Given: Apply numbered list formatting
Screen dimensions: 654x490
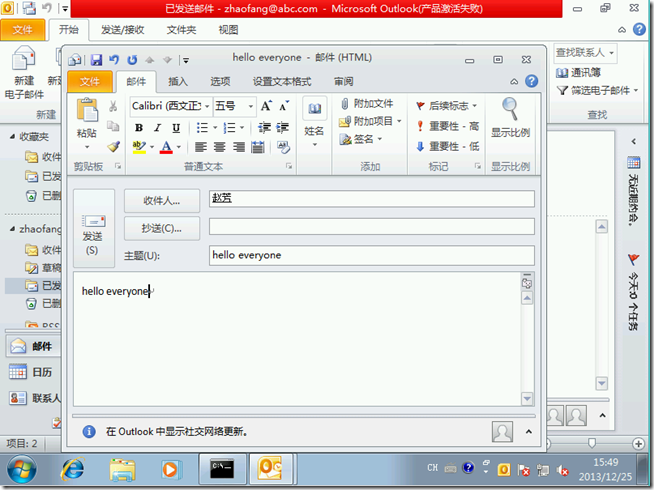Looking at the screenshot, I should pos(229,128).
